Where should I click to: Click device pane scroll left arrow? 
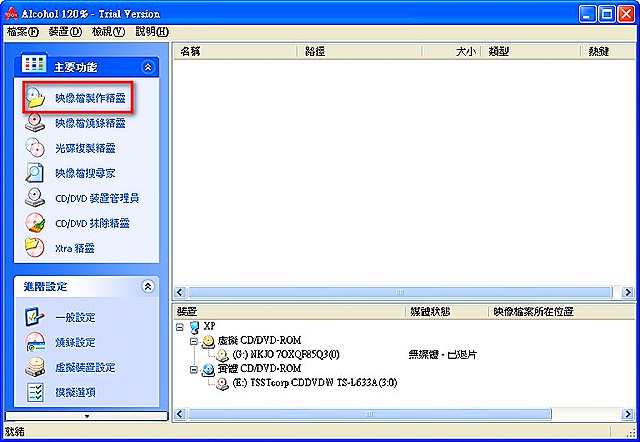click(x=180, y=414)
